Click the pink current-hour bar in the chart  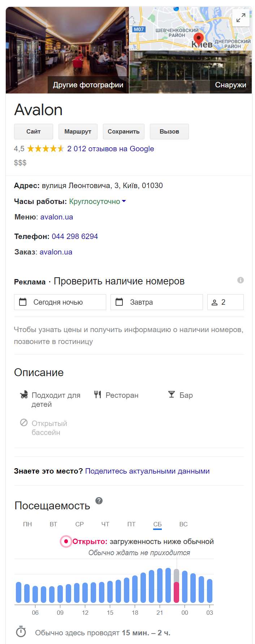tap(176, 592)
